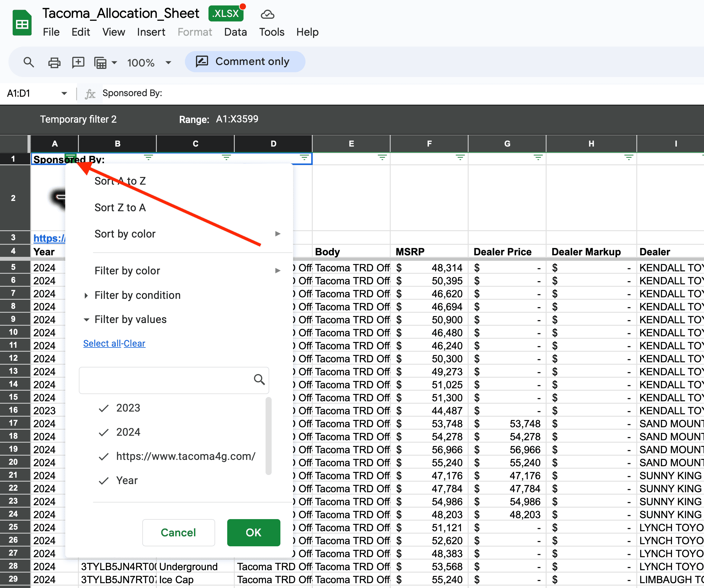Open the Data menu

[x=235, y=32]
